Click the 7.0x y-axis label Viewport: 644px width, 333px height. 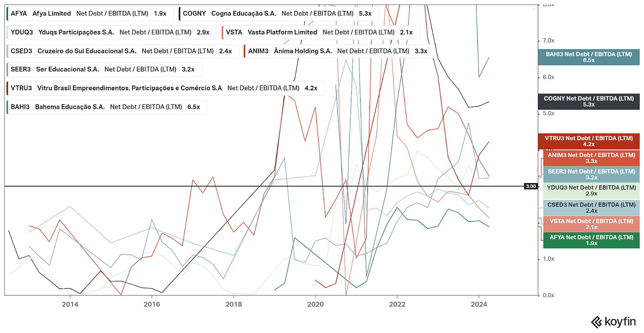[x=548, y=41]
